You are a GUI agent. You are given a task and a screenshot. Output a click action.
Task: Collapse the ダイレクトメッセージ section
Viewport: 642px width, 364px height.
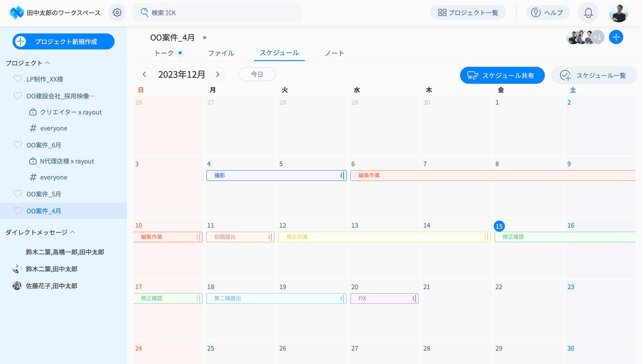[x=73, y=232]
